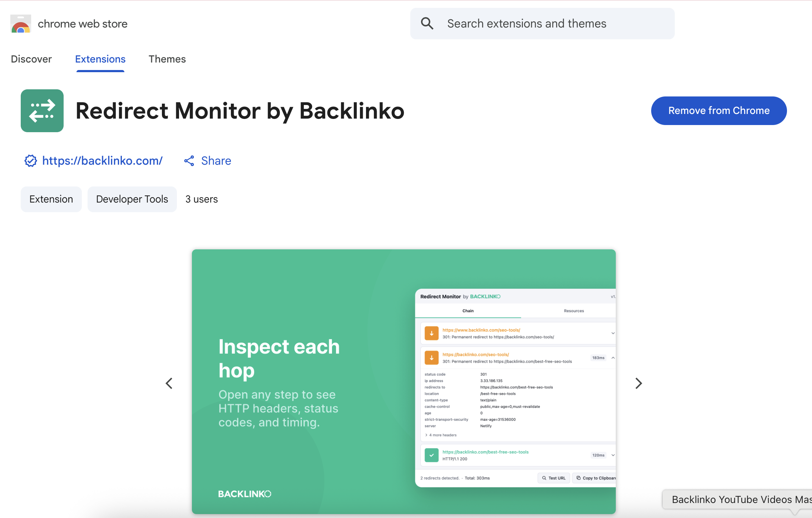812x518 pixels.
Task: Show the previous screenshot with left arrow
Action: (x=169, y=383)
